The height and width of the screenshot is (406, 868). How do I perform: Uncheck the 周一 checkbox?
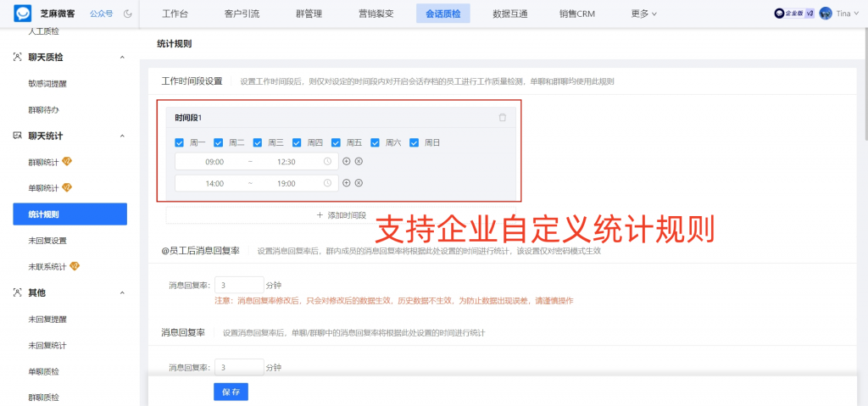pyautogui.click(x=179, y=142)
